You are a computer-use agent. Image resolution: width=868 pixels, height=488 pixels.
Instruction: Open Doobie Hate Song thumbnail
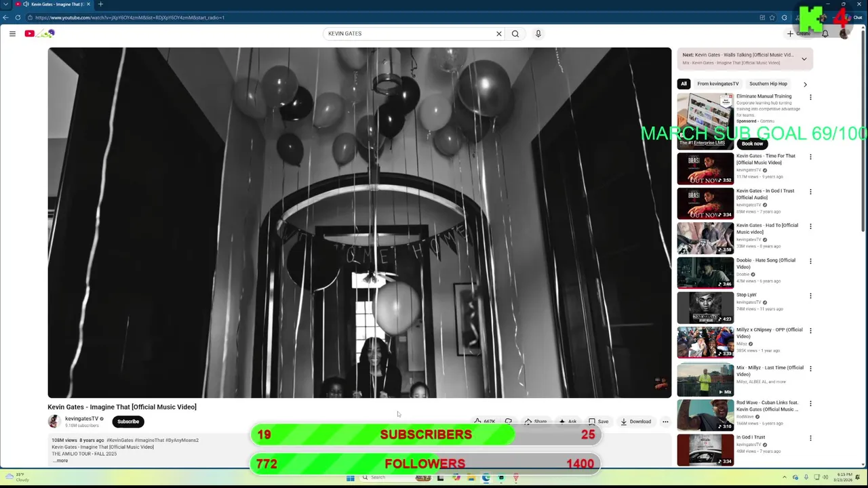705,272
